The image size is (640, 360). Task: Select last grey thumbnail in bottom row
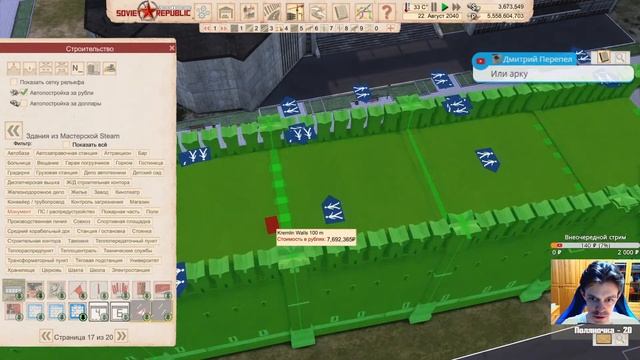coord(162,311)
